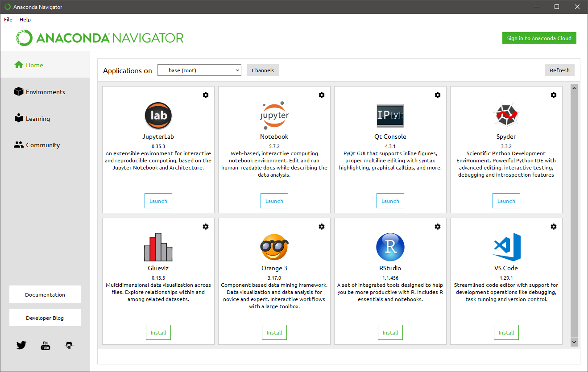588x372 pixels.
Task: Click the VS Code logo
Action: click(506, 247)
